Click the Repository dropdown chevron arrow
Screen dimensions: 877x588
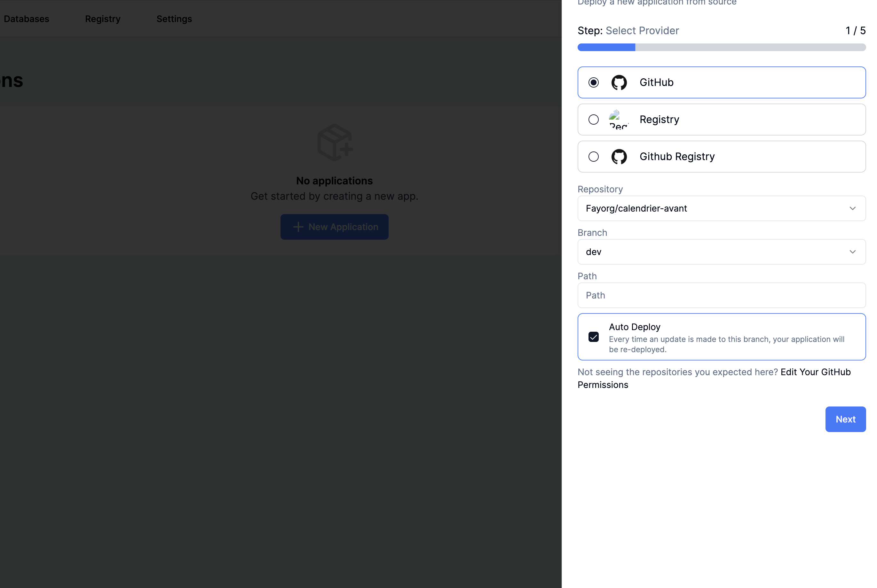click(852, 208)
